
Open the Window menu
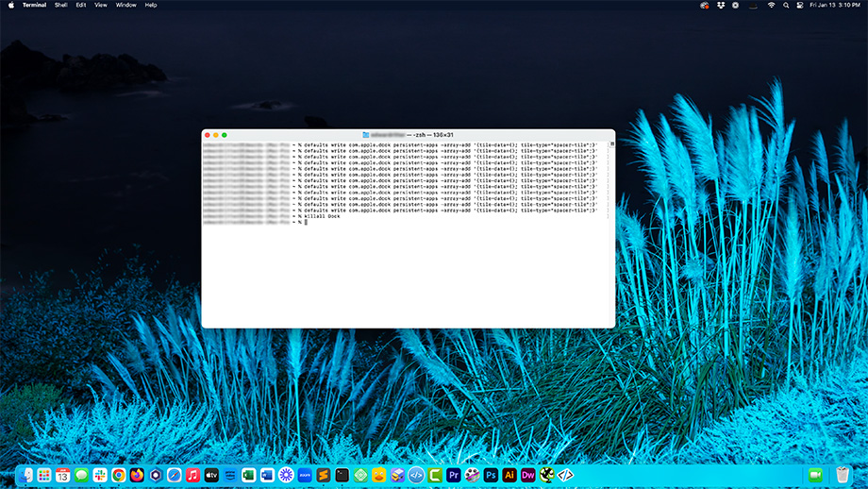[x=125, y=5]
